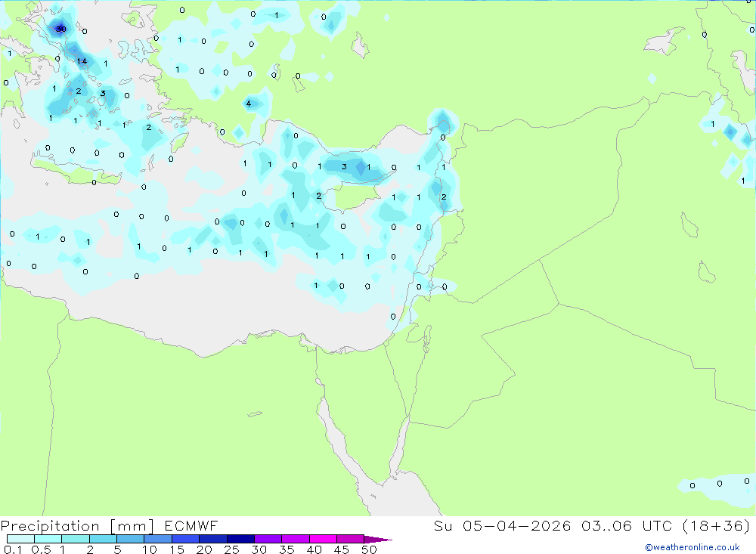Select the 'Precipitation [mm]' title text
Image resolution: width=756 pixels, height=554 pixels.
tap(77, 526)
